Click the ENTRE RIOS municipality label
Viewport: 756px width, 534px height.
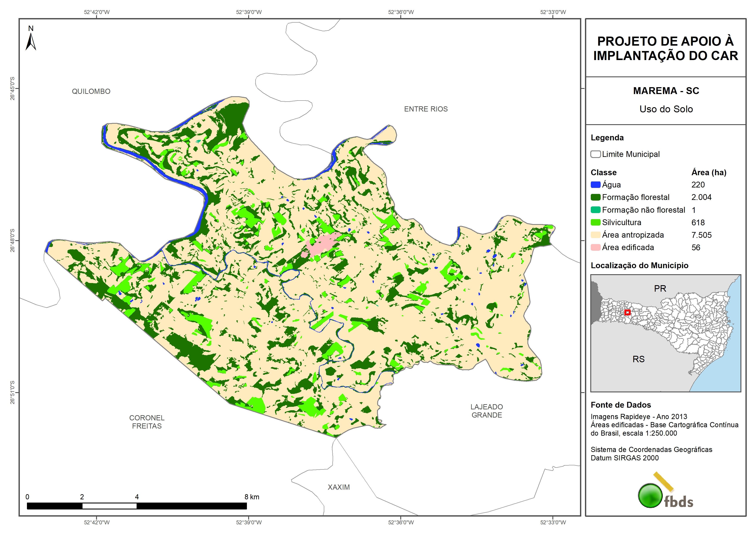pyautogui.click(x=426, y=109)
